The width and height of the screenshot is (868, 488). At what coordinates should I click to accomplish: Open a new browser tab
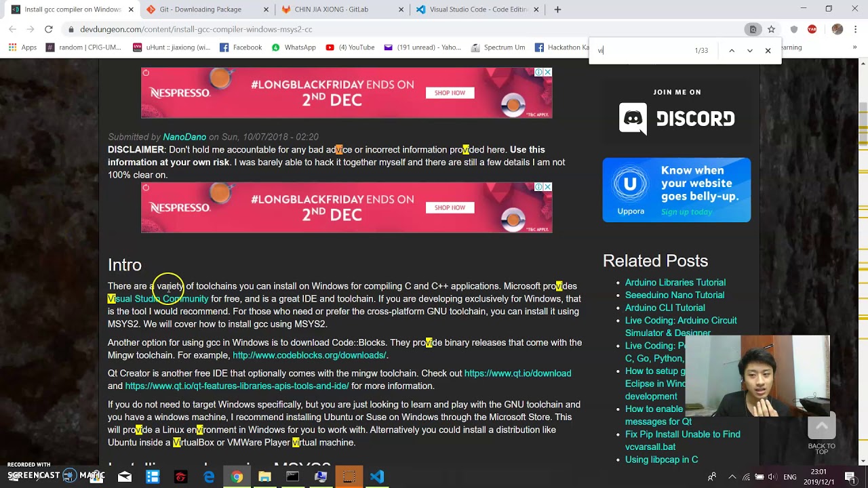point(557,9)
